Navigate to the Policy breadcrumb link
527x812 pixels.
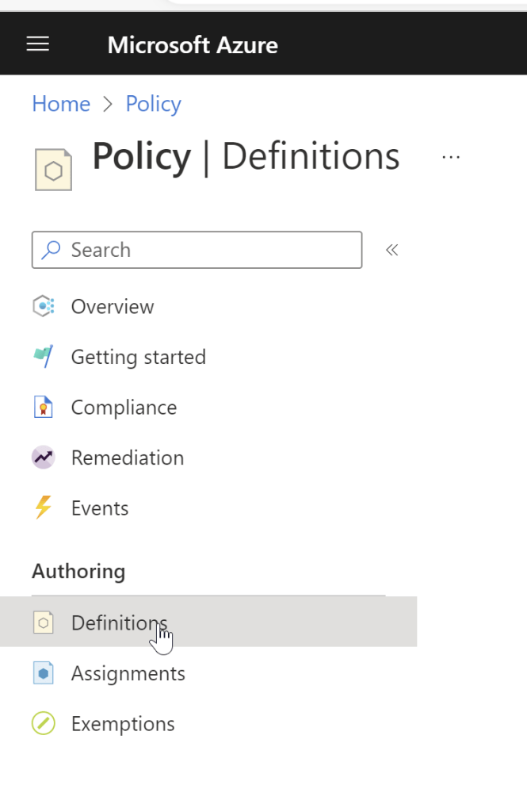[153, 104]
